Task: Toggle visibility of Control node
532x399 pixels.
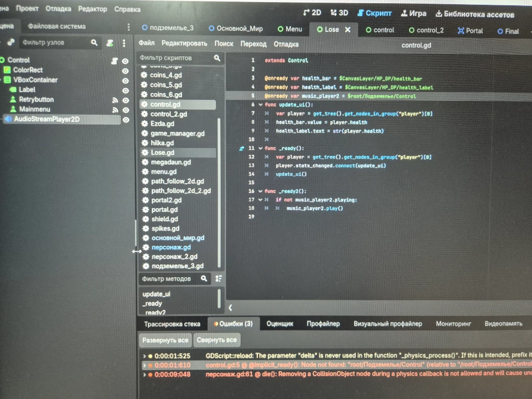Action: pos(125,61)
